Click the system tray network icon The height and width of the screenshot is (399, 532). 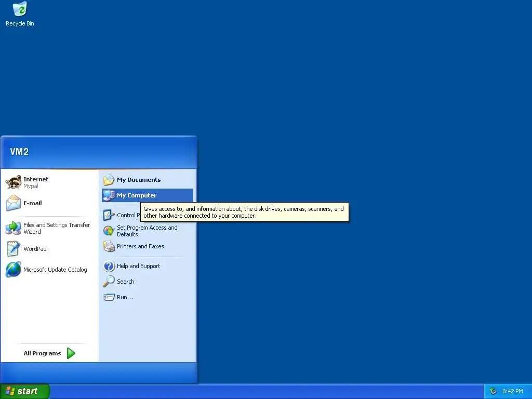click(494, 391)
